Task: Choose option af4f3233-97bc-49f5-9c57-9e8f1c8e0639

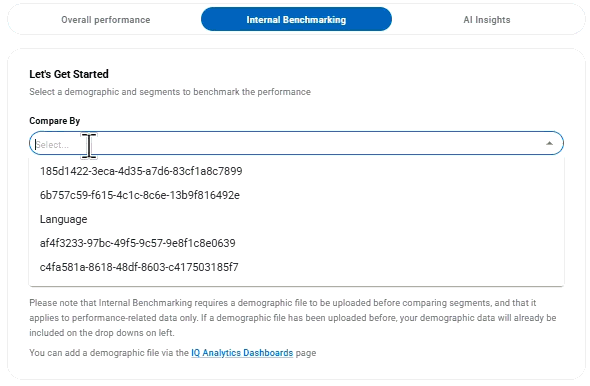Action: (x=296, y=243)
